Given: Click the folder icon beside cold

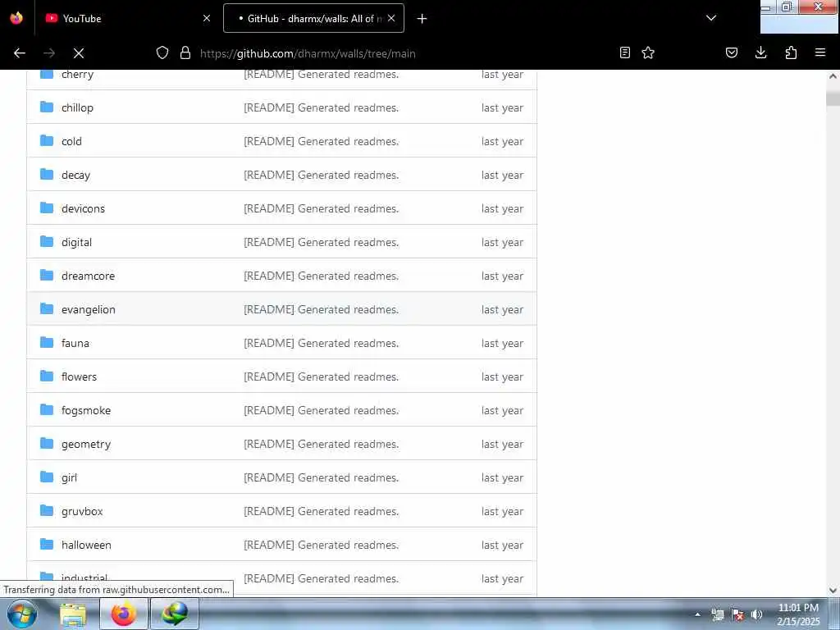Looking at the screenshot, I should [47, 140].
